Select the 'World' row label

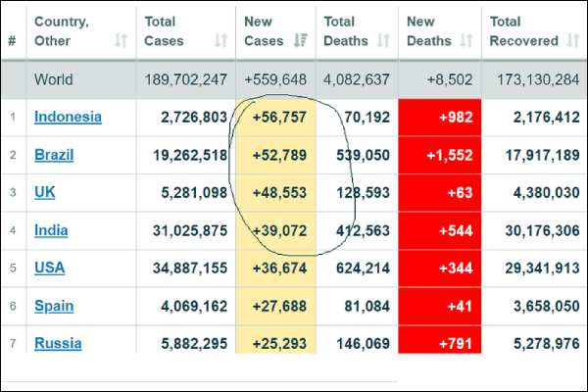(x=53, y=79)
